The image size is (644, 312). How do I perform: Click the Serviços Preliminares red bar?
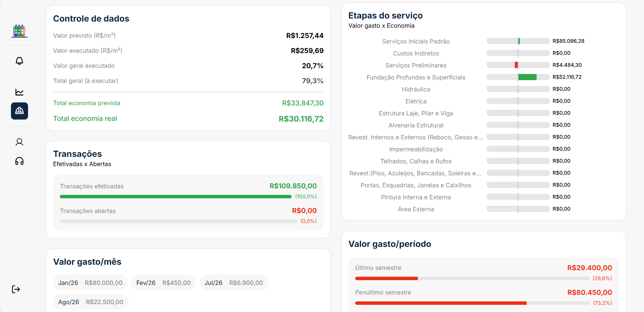pos(516,65)
